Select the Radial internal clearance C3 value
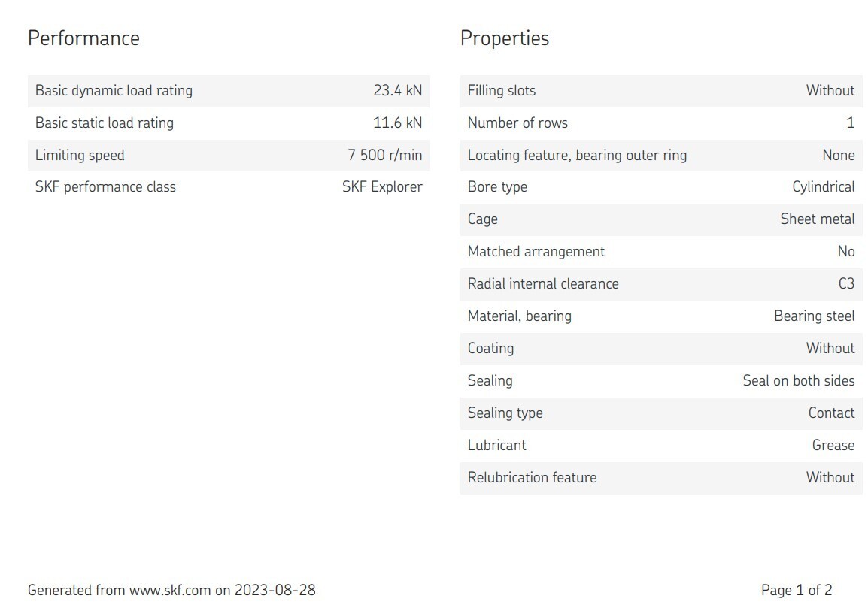Image resolution: width=868 pixels, height=605 pixels. coord(846,283)
